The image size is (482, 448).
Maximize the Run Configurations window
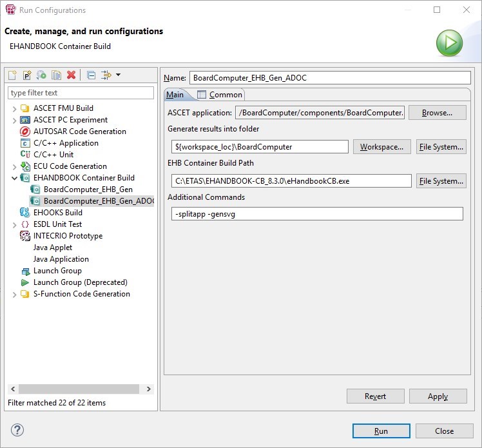tap(437, 10)
